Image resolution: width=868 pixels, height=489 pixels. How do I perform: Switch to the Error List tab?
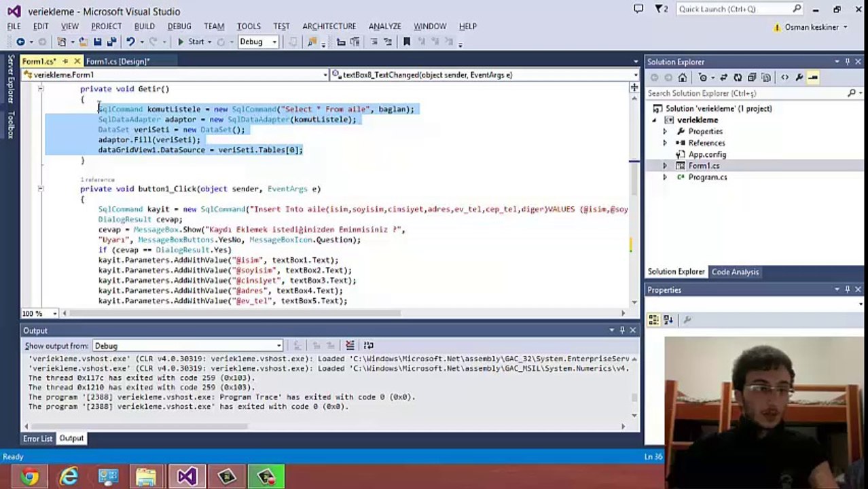coord(37,438)
